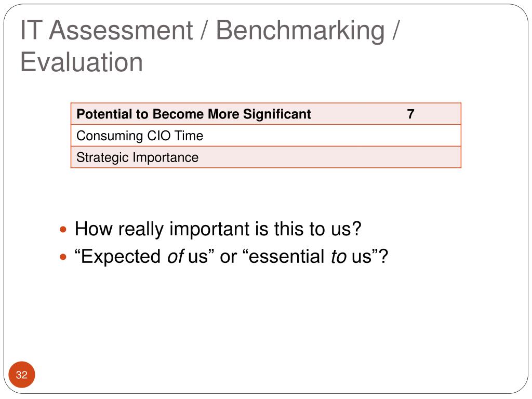The image size is (532, 399).
Task: Click the number 7 in the table header
Action: tap(410, 114)
